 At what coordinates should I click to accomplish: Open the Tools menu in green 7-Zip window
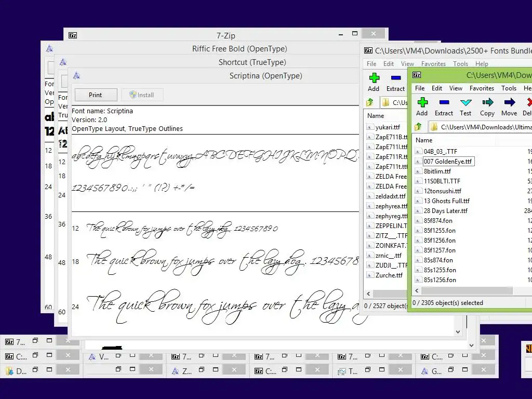click(509, 88)
